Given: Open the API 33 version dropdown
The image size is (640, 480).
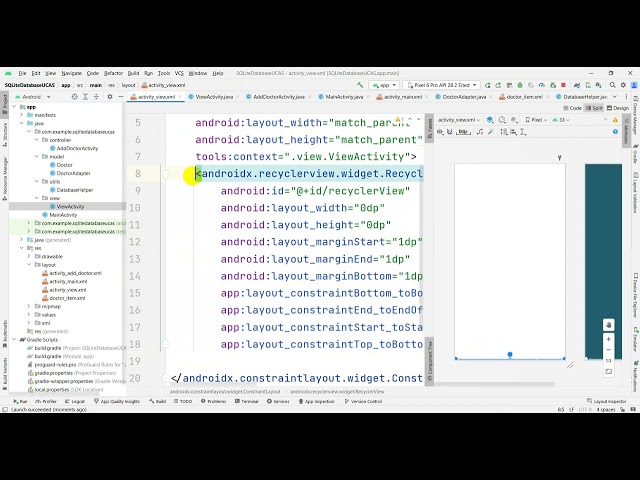Looking at the screenshot, I should tap(561, 120).
